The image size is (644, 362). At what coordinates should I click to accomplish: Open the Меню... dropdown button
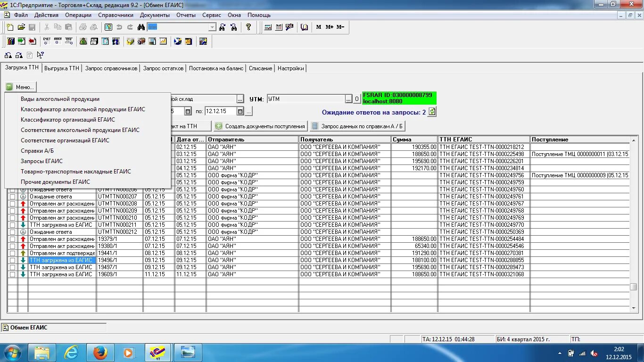tap(20, 87)
